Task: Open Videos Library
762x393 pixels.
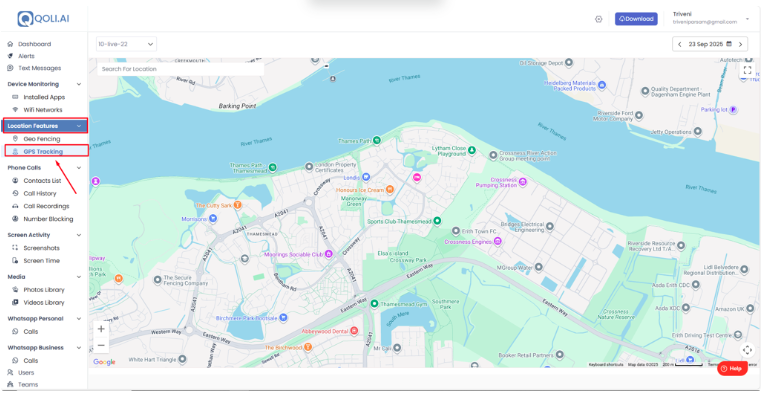Action: pos(44,302)
